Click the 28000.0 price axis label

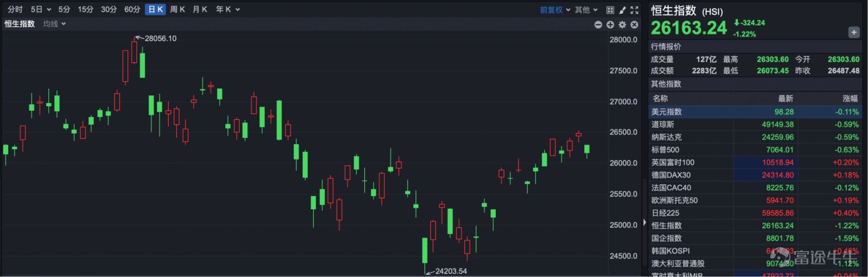623,40
